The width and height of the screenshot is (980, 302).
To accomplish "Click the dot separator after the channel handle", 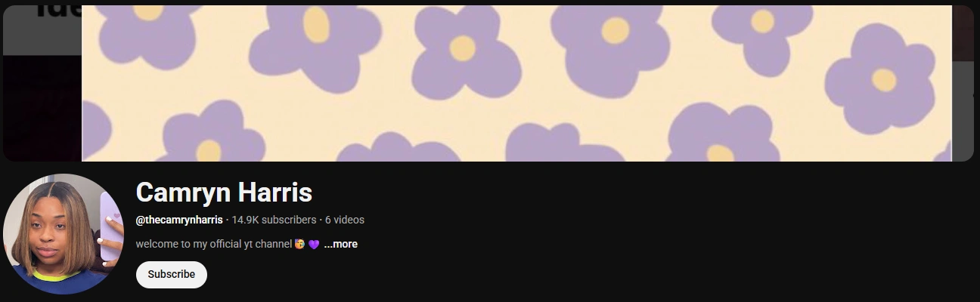I will point(228,220).
